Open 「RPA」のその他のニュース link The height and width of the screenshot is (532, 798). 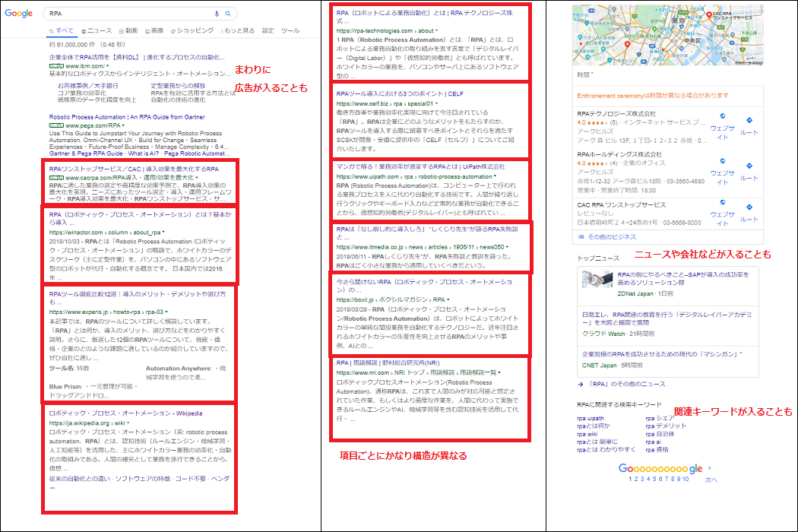[x=626, y=384]
